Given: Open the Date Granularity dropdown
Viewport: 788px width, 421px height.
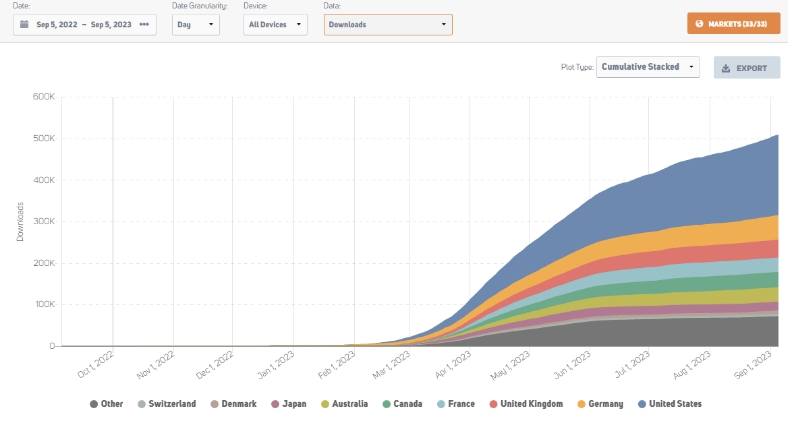Looking at the screenshot, I should point(195,24).
